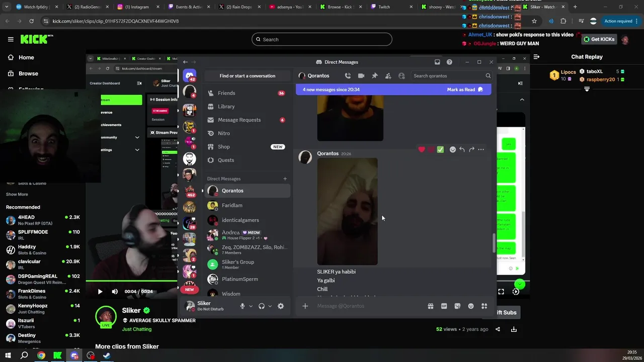This screenshot has width=644, height=362.
Task: Forward the Qorantos message
Action: pyautogui.click(x=471, y=149)
